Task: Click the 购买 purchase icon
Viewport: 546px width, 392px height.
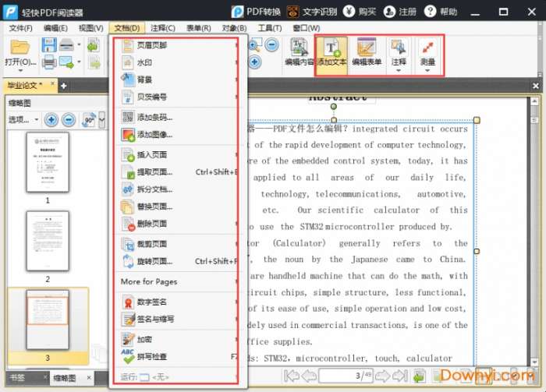Action: [x=349, y=12]
